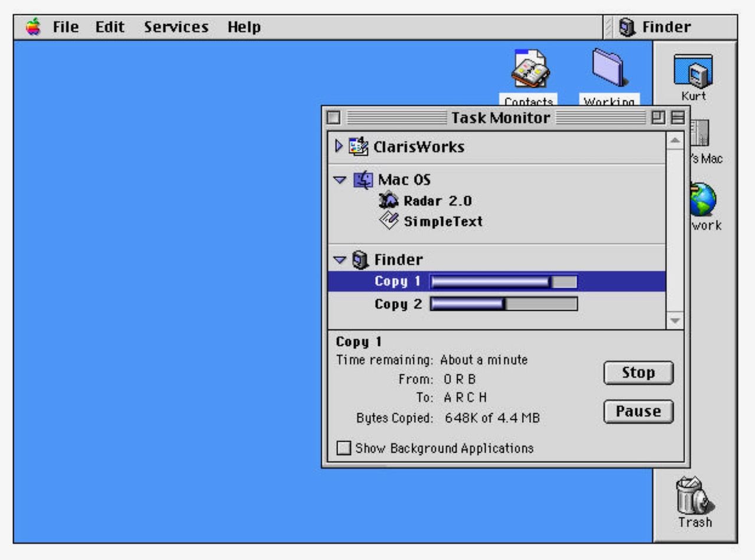Click the Task Monitor close box
This screenshot has height=560, width=755.
click(333, 118)
